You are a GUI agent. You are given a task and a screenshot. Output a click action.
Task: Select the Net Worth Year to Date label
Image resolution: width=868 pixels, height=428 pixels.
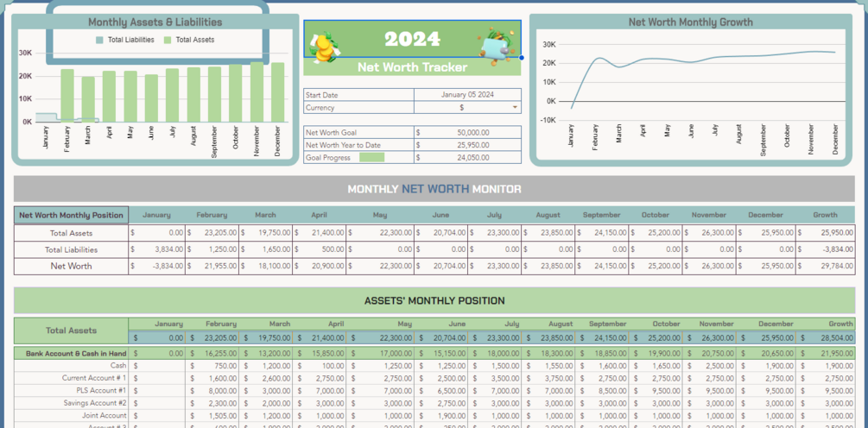(x=358, y=145)
